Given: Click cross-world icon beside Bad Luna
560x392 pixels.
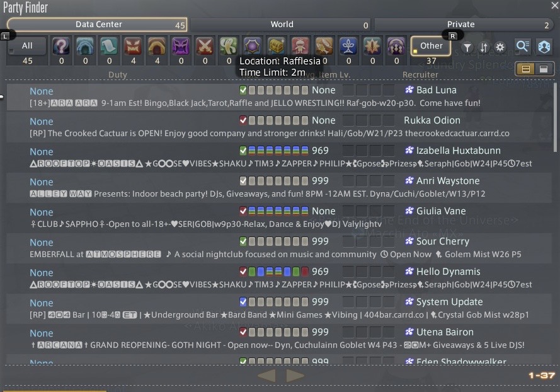Looking at the screenshot, I should [409, 89].
